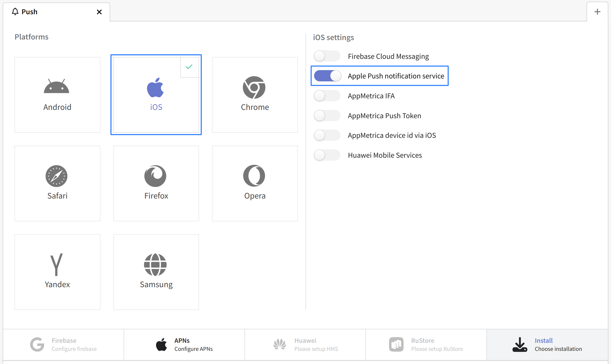Go to APNs step label

[x=182, y=340]
